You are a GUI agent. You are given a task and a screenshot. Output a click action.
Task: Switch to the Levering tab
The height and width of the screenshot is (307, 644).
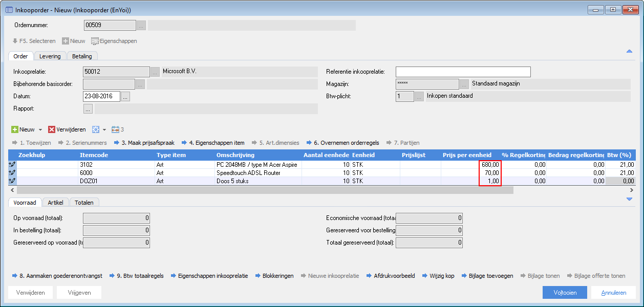coord(50,56)
